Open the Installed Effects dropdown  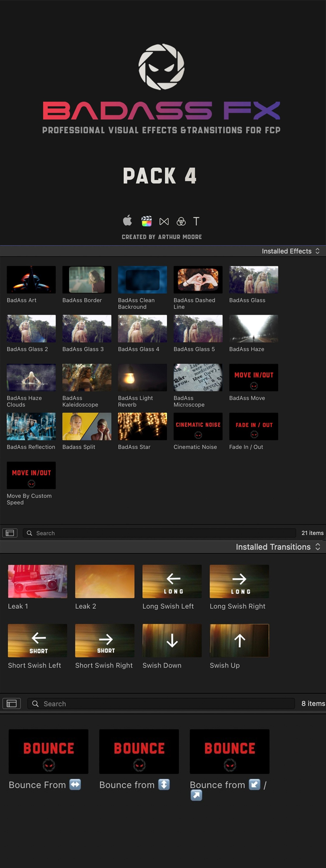click(x=290, y=251)
